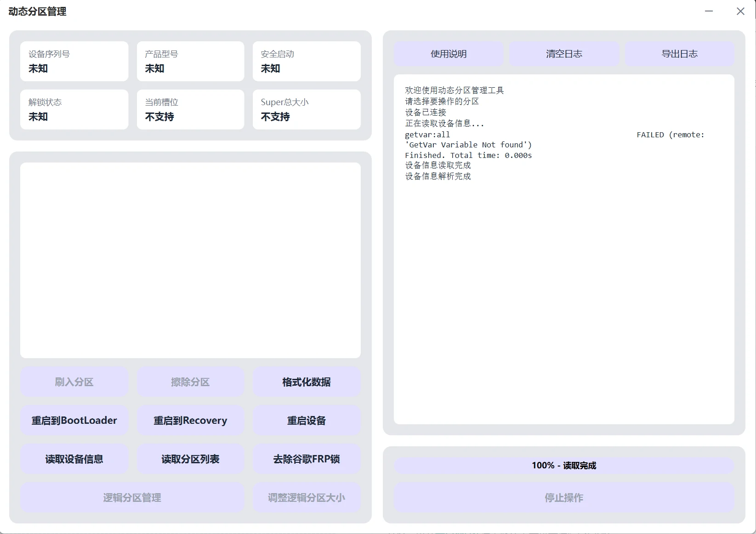
Task: Remove FRP lock with 去除谷歌FRP锁
Action: pyautogui.click(x=307, y=459)
